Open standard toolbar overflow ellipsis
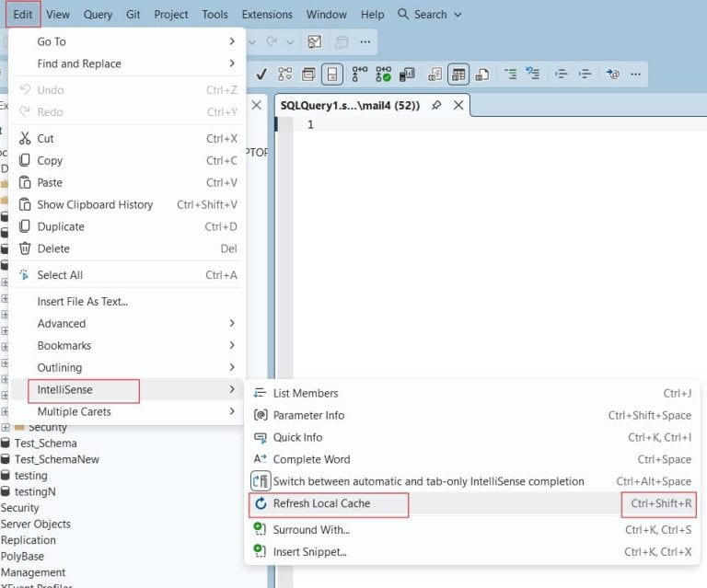 [x=365, y=42]
